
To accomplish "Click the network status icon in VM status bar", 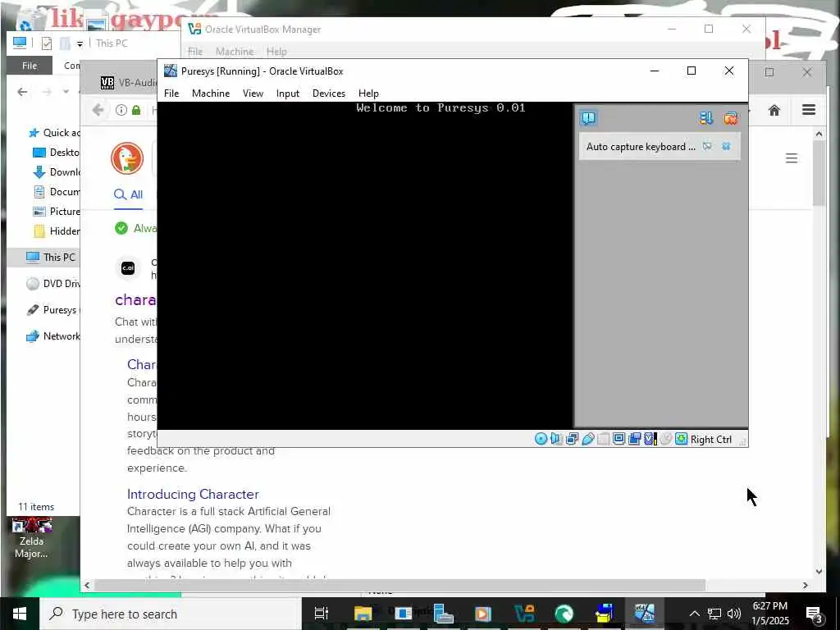I will pos(572,440).
